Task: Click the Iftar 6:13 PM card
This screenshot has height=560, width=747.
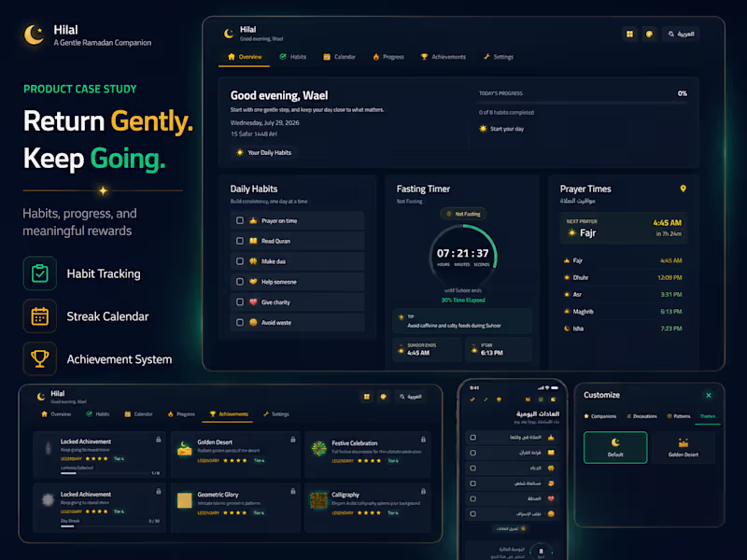Action: (x=498, y=349)
